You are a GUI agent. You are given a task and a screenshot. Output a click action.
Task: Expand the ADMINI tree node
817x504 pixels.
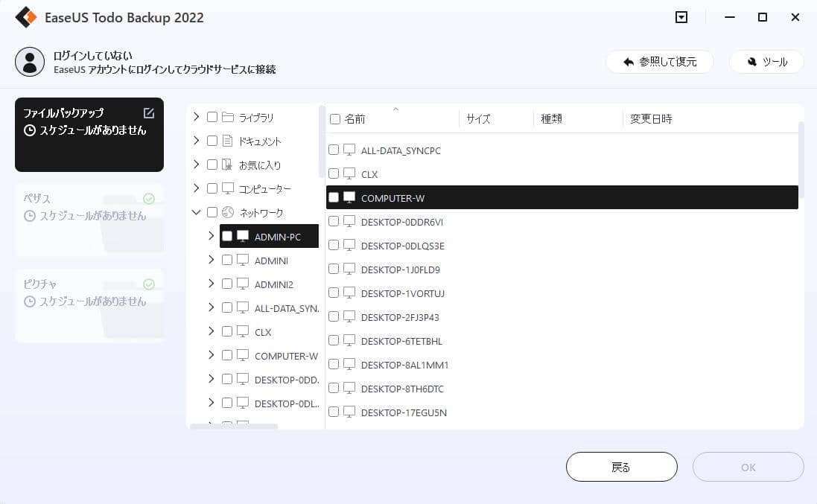211,259
